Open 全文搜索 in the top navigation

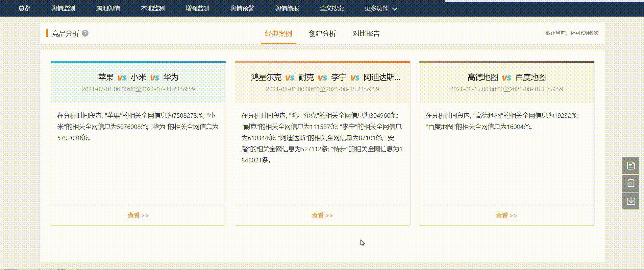pyautogui.click(x=332, y=8)
